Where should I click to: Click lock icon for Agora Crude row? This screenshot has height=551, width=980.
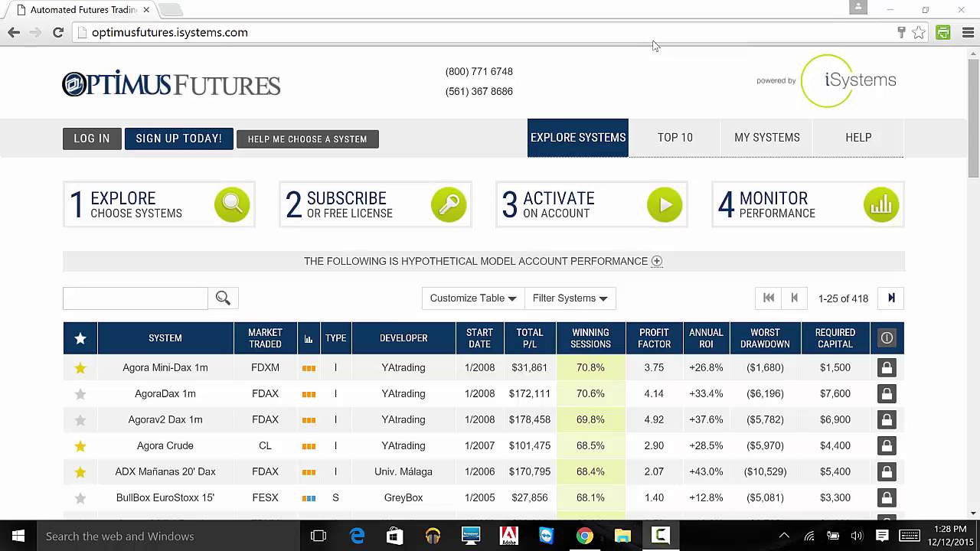(x=887, y=446)
